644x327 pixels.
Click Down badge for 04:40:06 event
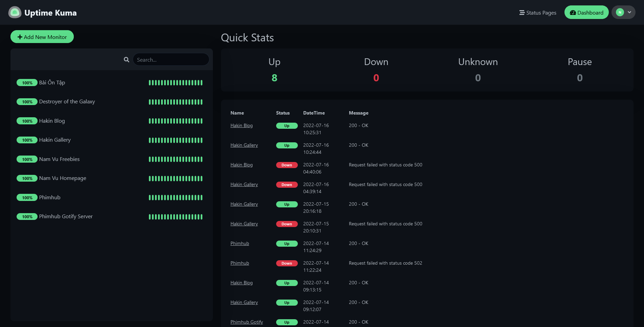[287, 165]
